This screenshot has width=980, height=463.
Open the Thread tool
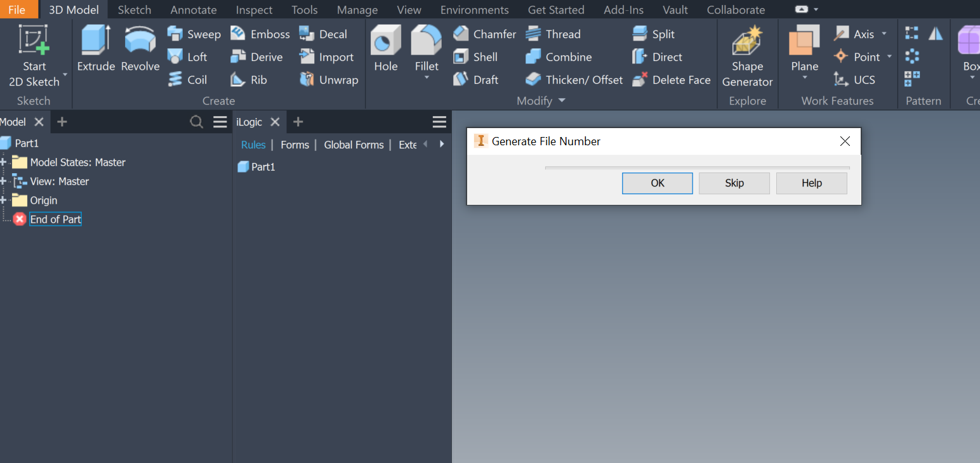point(553,34)
